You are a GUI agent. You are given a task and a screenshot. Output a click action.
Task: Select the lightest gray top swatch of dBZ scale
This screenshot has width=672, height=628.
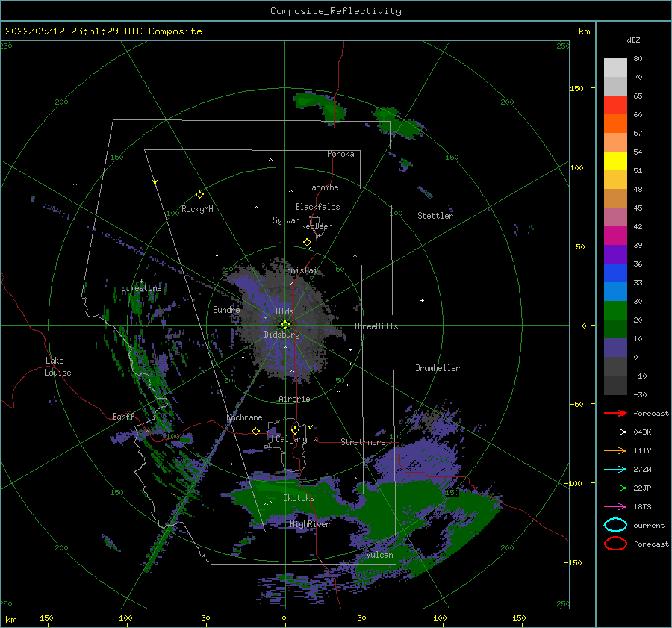615,68
